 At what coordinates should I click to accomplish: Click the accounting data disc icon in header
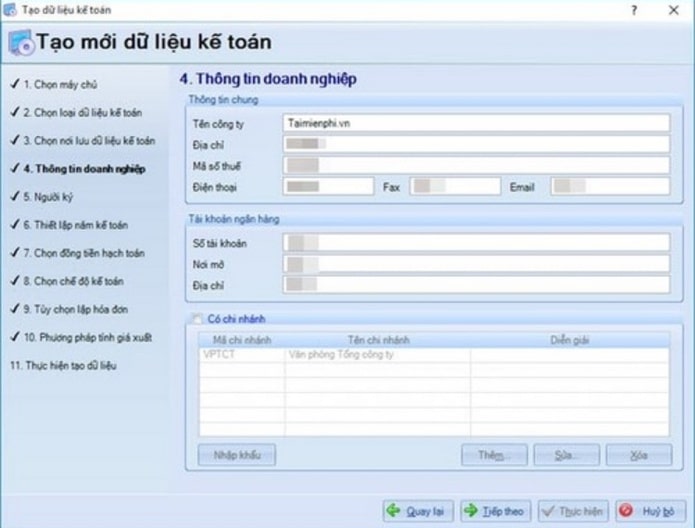pyautogui.click(x=21, y=43)
